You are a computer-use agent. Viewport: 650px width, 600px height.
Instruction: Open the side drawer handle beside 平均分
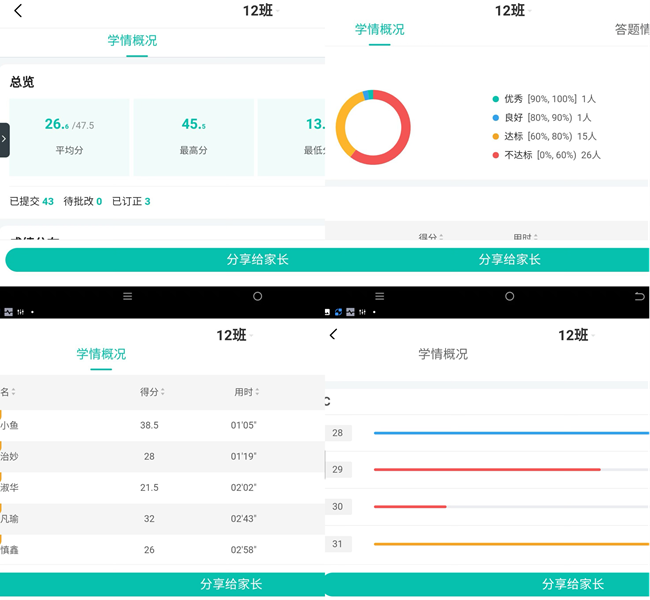[x=4, y=140]
